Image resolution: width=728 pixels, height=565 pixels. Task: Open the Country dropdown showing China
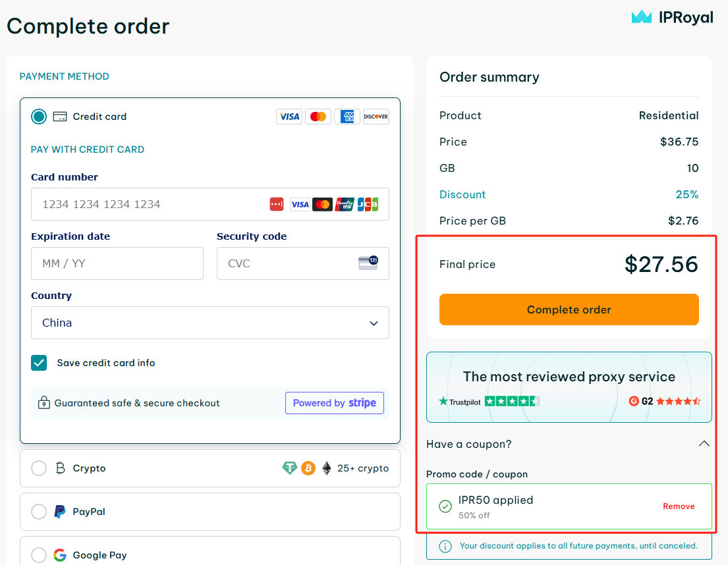[x=210, y=323]
